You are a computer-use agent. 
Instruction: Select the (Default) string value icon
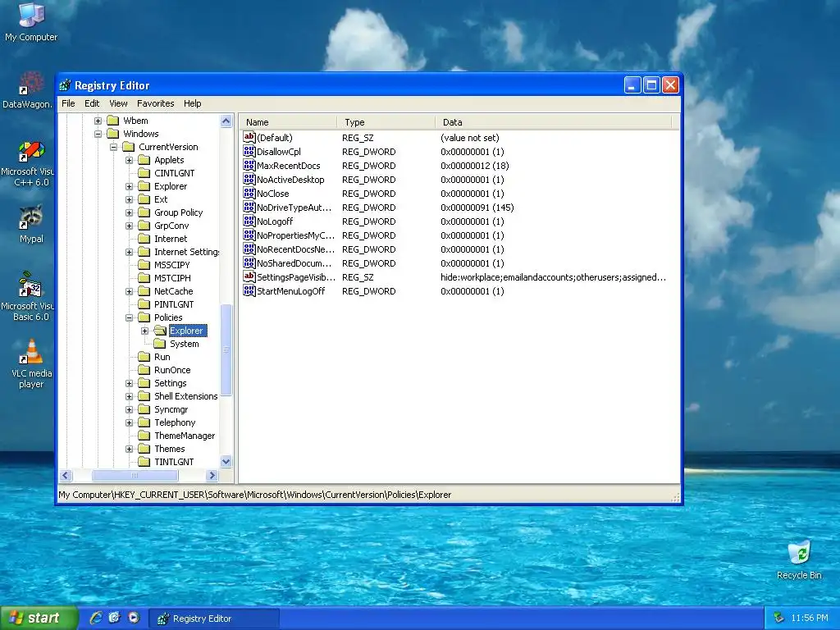point(249,138)
